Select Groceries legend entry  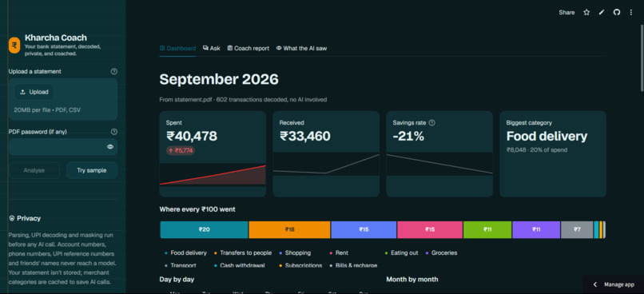[441, 253]
